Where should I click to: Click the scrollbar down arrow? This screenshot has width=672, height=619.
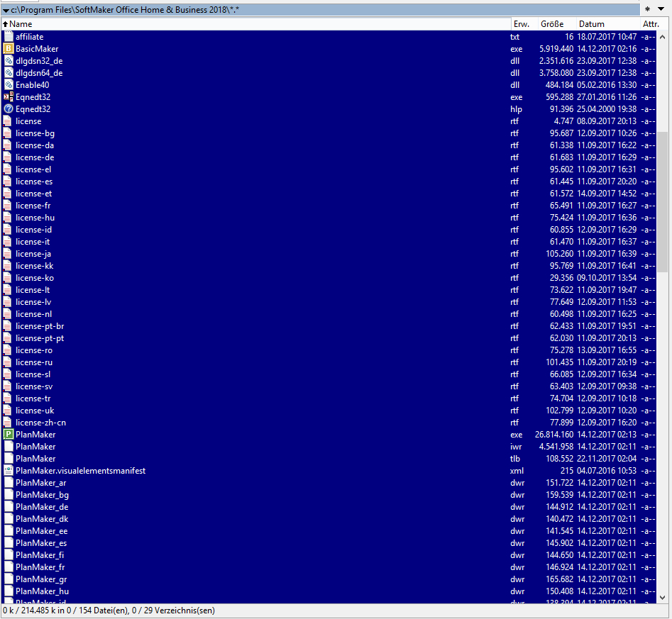pyautogui.click(x=662, y=598)
